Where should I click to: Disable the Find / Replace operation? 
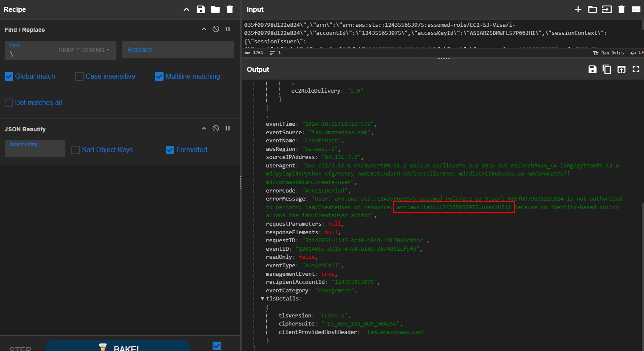click(216, 29)
